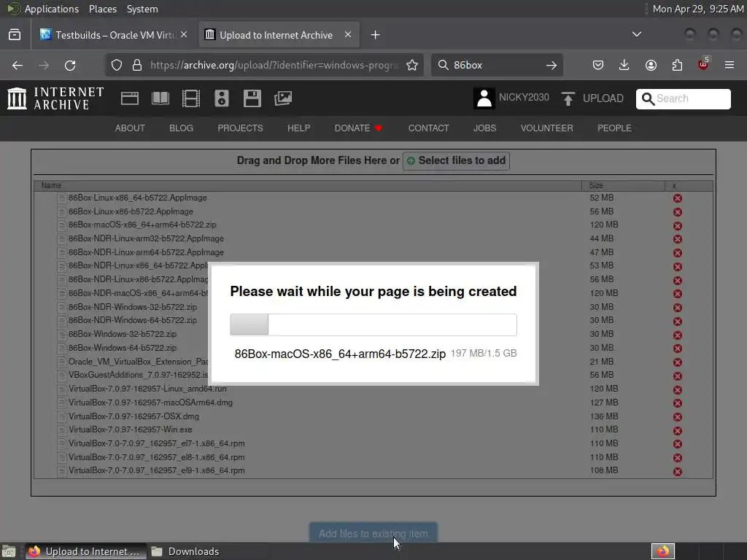
Task: Save page to Pocket
Action: 598,65
